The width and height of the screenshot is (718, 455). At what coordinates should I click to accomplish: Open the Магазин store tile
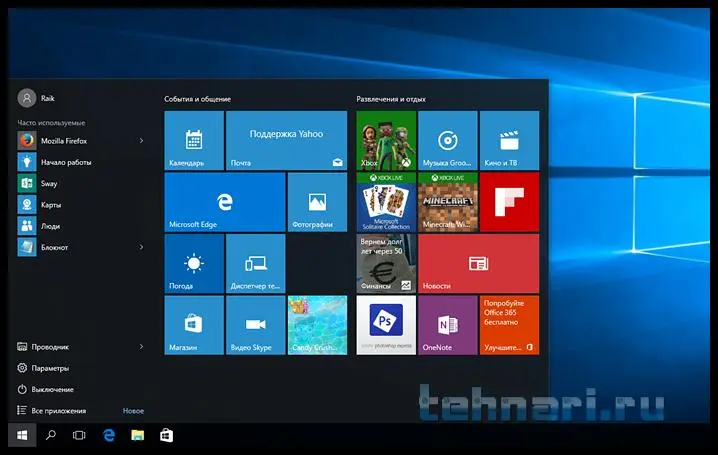click(194, 325)
